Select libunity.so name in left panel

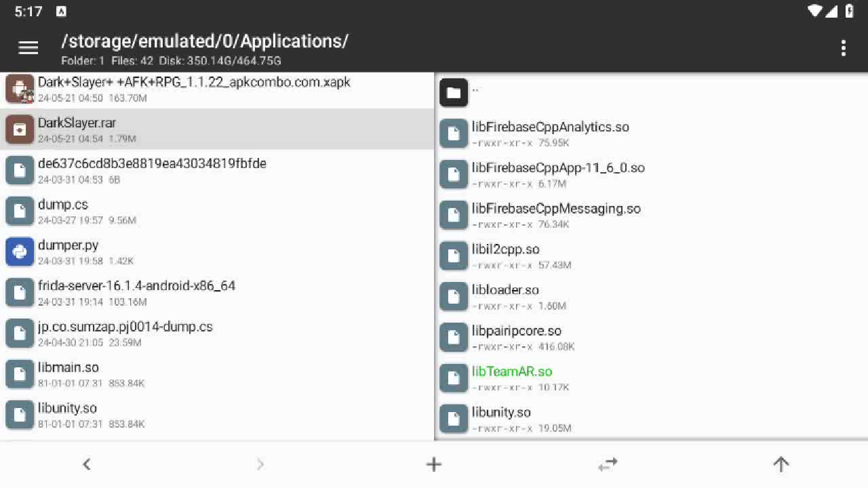coord(67,408)
